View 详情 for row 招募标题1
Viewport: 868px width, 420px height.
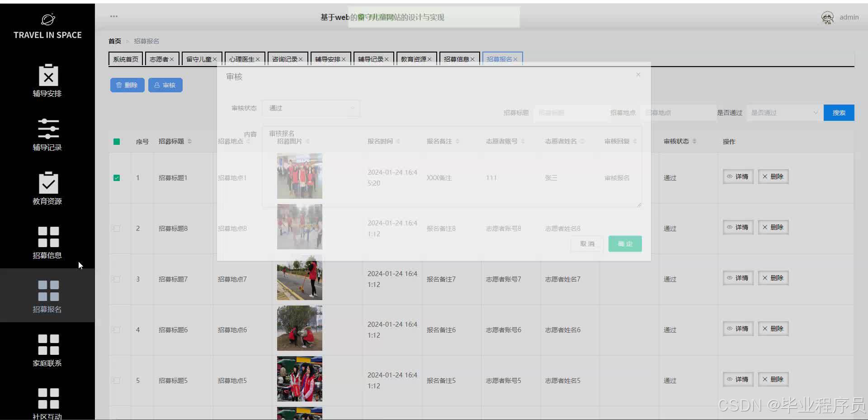(738, 177)
